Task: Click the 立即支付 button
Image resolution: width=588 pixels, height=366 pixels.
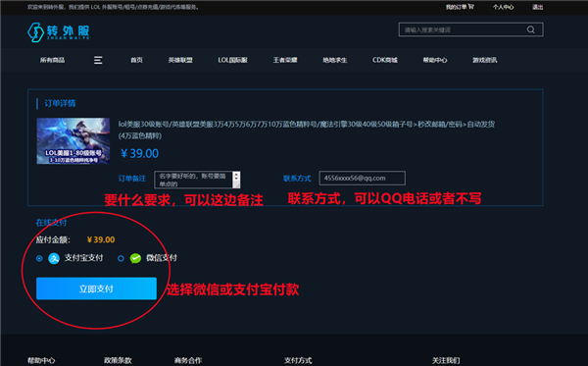Action: pyautogui.click(x=96, y=288)
